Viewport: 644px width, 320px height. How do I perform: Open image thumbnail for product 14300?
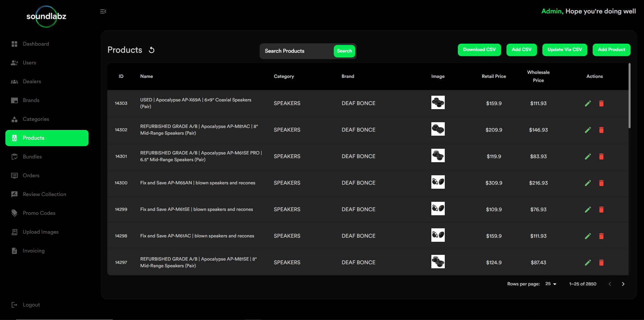point(438,182)
